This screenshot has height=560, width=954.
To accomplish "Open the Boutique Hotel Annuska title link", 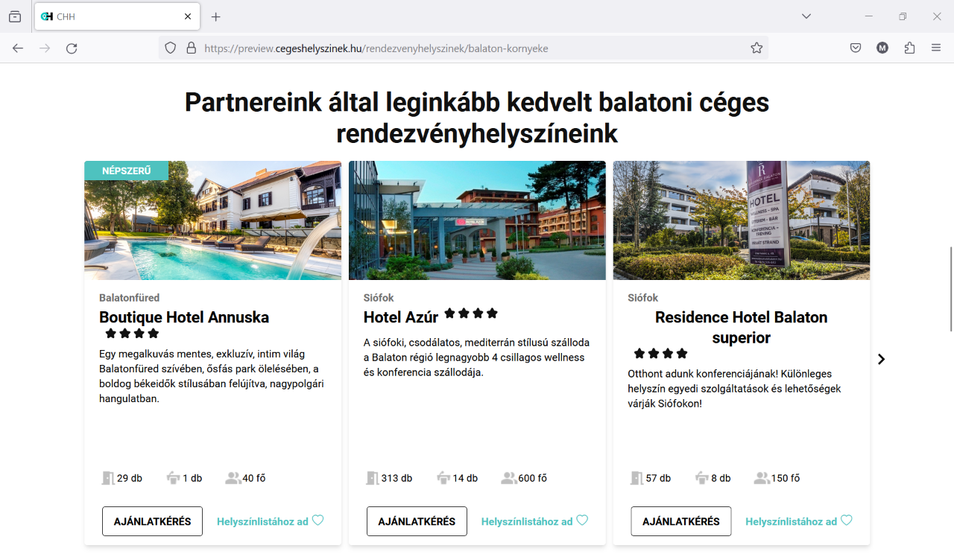I will [184, 317].
